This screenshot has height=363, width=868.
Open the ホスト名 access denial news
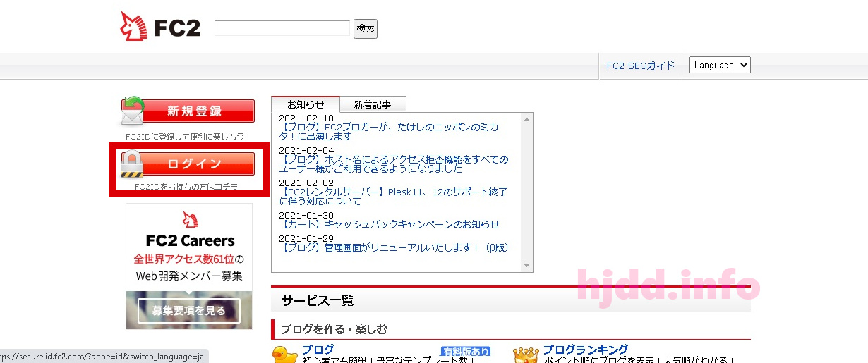[393, 164]
